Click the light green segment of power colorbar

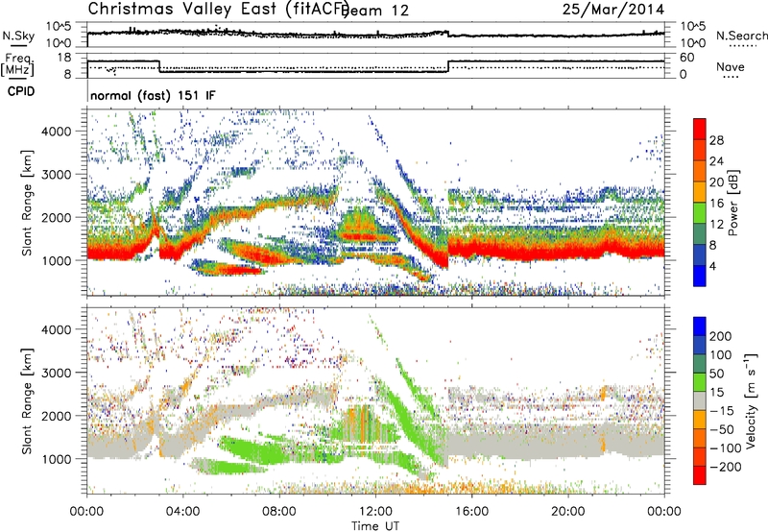click(700, 212)
